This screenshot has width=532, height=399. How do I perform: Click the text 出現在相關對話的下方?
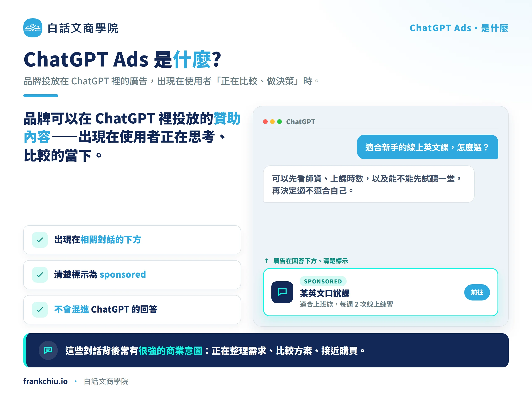tap(98, 240)
